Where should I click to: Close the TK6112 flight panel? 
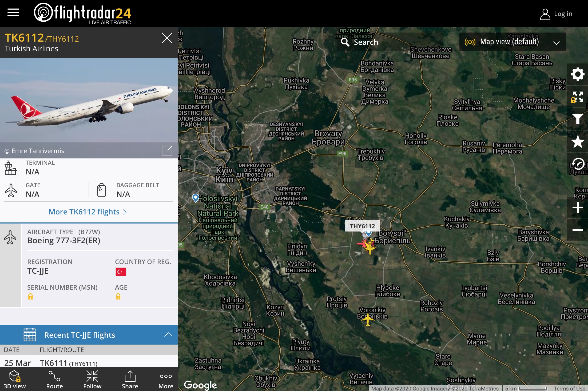click(x=167, y=38)
